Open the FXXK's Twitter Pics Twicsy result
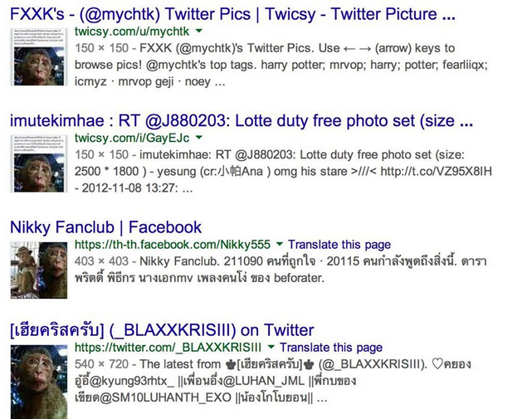 (232, 14)
